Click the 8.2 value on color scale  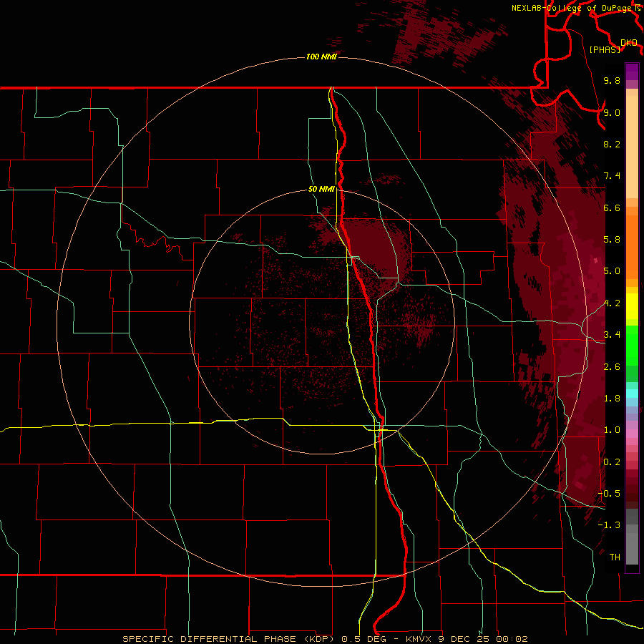[x=612, y=144]
